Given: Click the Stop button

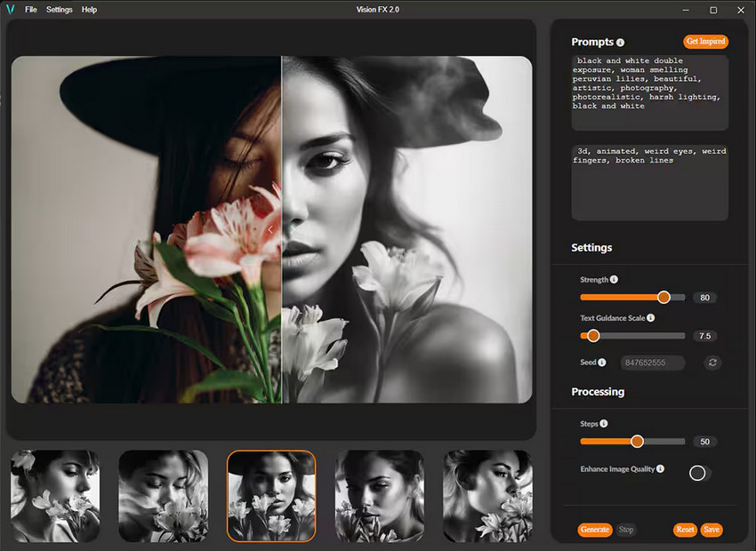Looking at the screenshot, I should coord(626,530).
